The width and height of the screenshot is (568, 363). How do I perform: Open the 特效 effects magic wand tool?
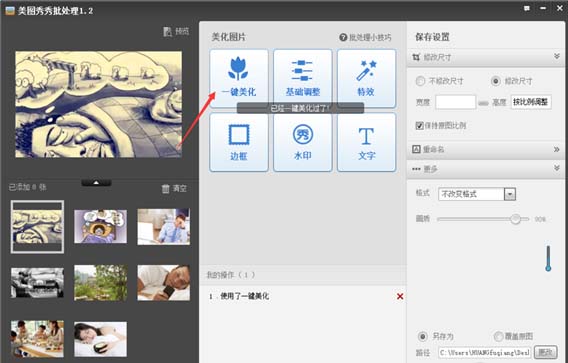coord(366,78)
